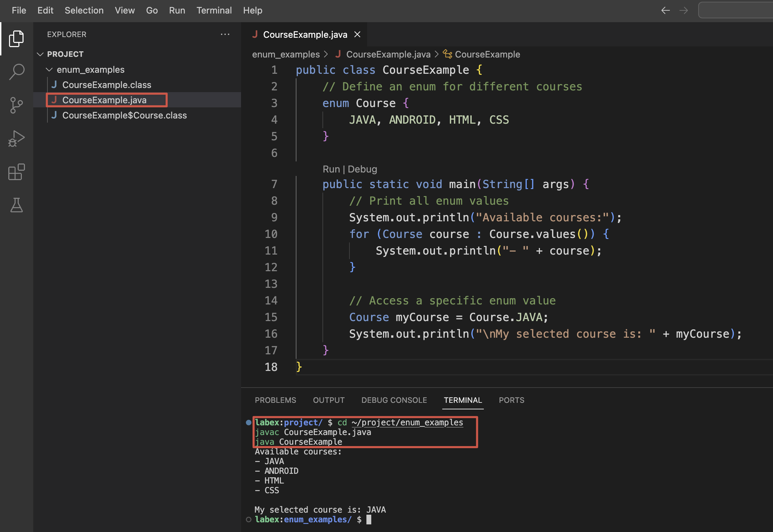This screenshot has width=773, height=532.
Task: Open Explorer more actions menu
Action: [225, 34]
